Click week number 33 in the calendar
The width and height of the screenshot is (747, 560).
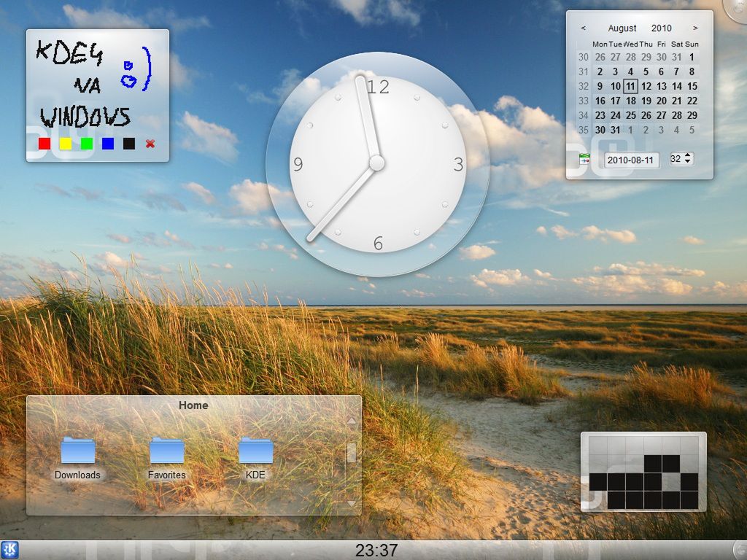(x=583, y=101)
